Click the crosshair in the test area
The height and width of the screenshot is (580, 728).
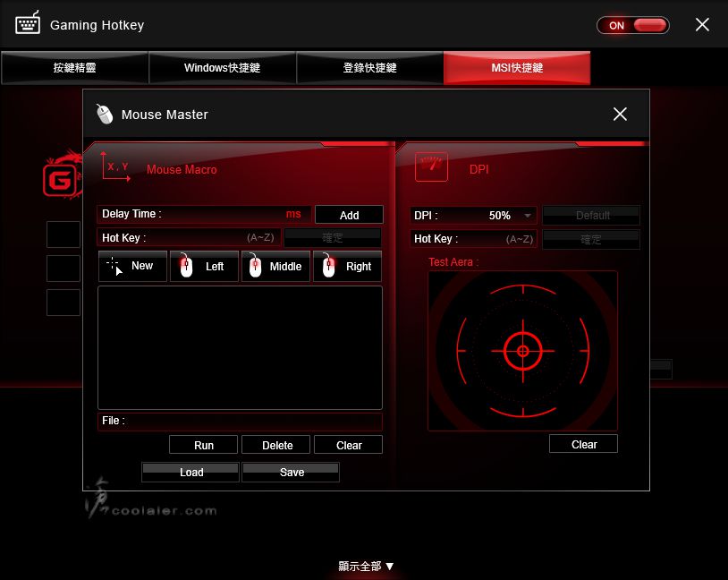pyautogui.click(x=523, y=351)
